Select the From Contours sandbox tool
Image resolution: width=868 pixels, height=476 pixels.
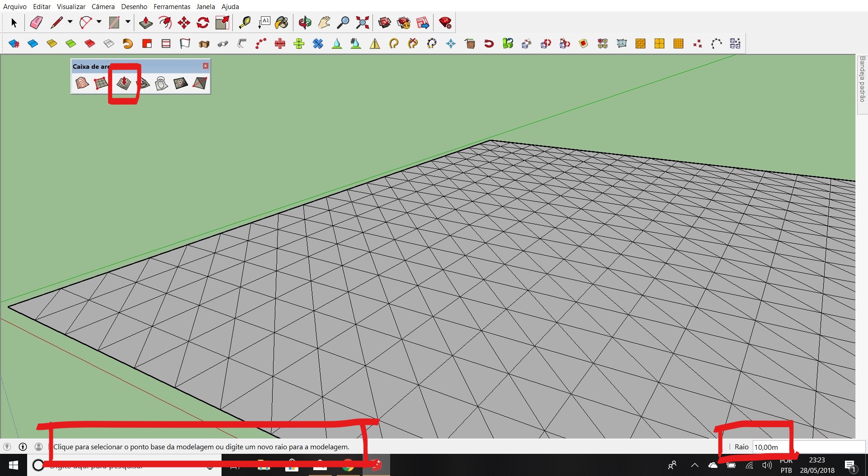pos(82,83)
